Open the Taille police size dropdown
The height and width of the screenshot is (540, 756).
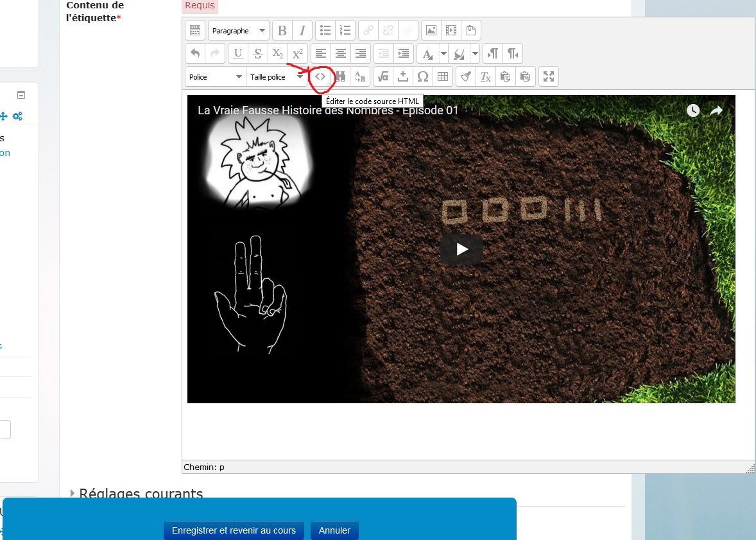click(276, 76)
